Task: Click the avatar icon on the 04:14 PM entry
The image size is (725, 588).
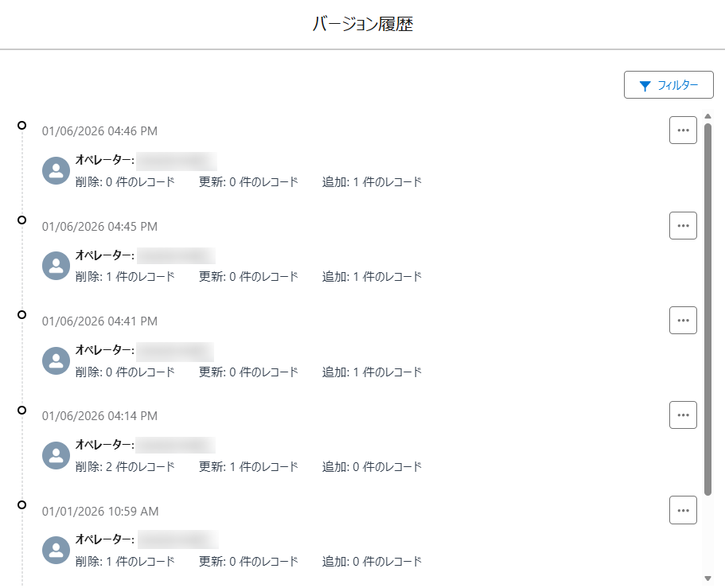Action: [x=56, y=454]
